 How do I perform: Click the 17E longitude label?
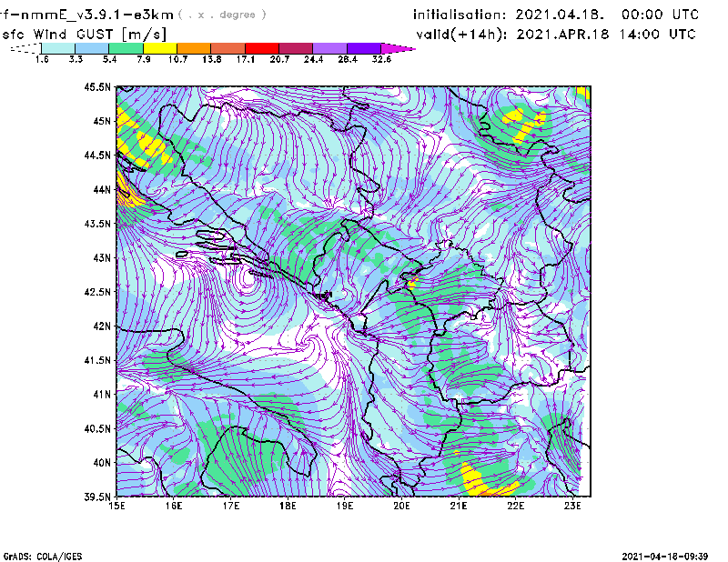(x=231, y=506)
